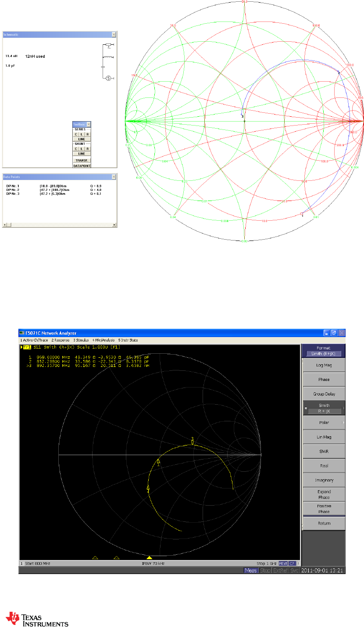Select DP-Nr. 2 row in Data Points
Viewport: 364px width, 632px height.
pos(54,190)
